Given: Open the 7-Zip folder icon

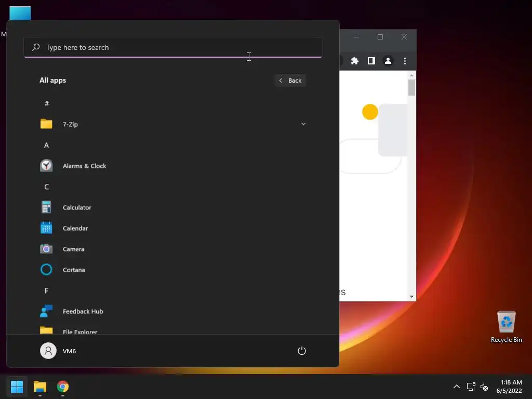Looking at the screenshot, I should (46, 124).
